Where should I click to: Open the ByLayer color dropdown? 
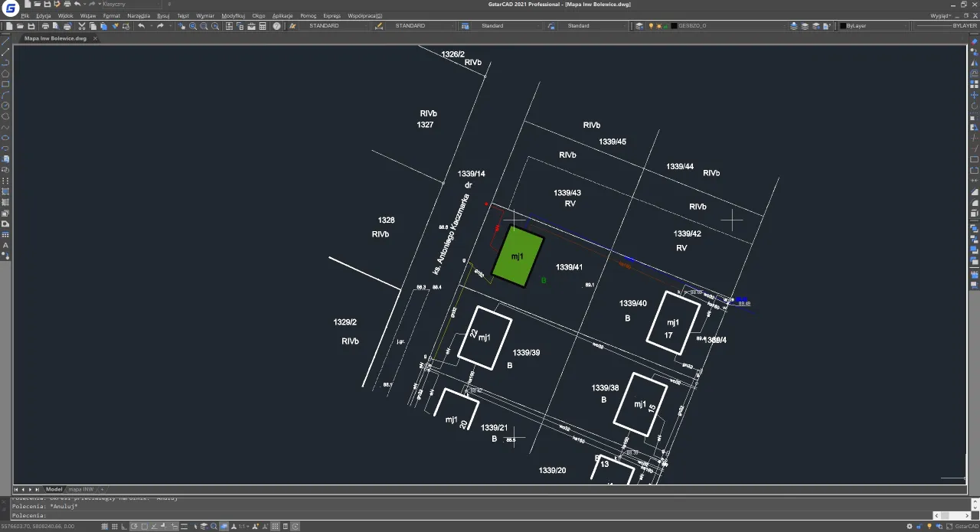[905, 26]
